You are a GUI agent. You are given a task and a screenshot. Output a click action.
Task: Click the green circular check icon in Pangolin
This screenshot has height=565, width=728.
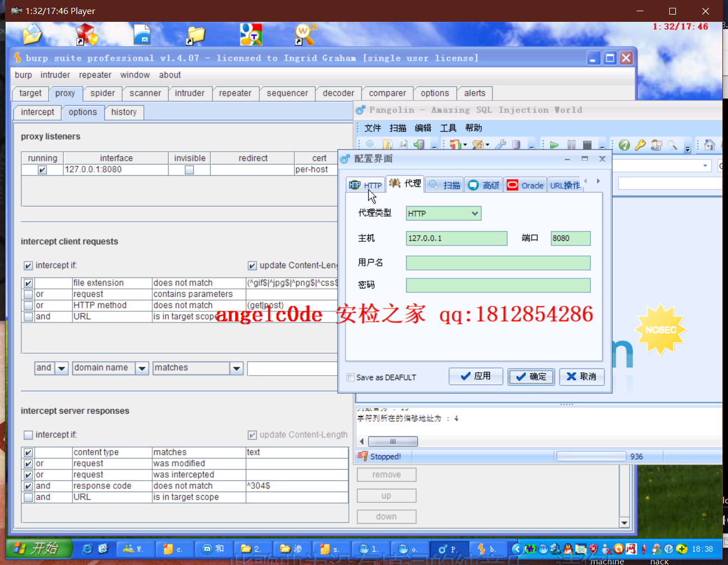(x=624, y=145)
